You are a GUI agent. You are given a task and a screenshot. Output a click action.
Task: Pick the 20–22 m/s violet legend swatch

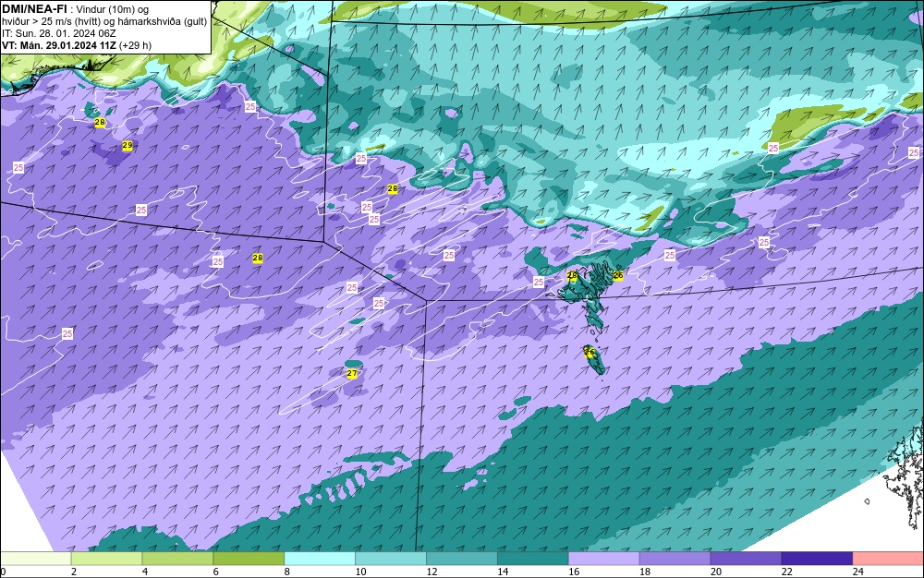coord(746,559)
